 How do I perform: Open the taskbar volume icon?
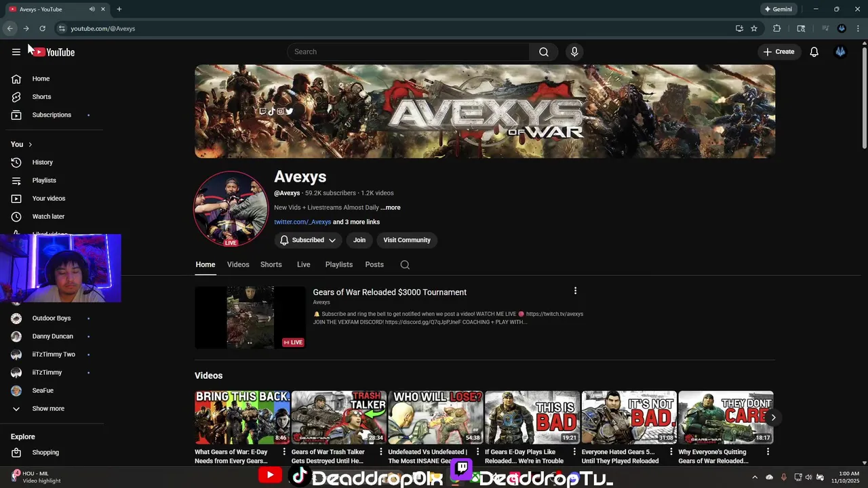[x=808, y=477]
